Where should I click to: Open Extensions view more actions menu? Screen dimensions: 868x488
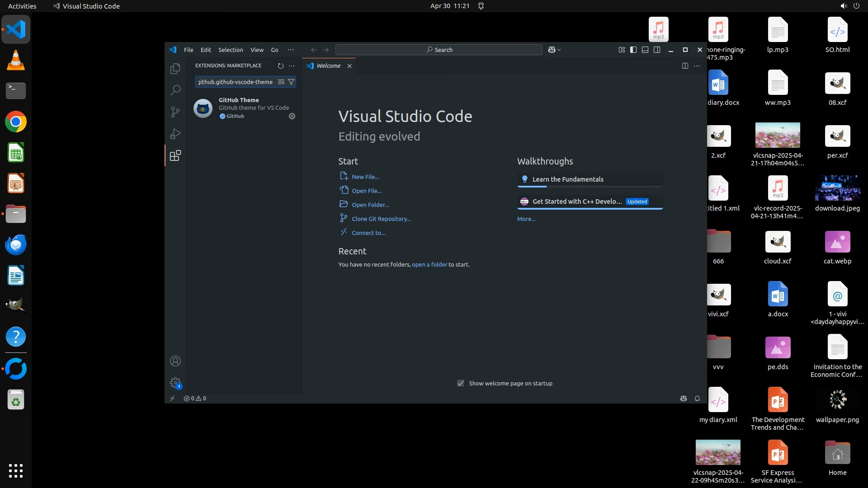[x=292, y=66]
